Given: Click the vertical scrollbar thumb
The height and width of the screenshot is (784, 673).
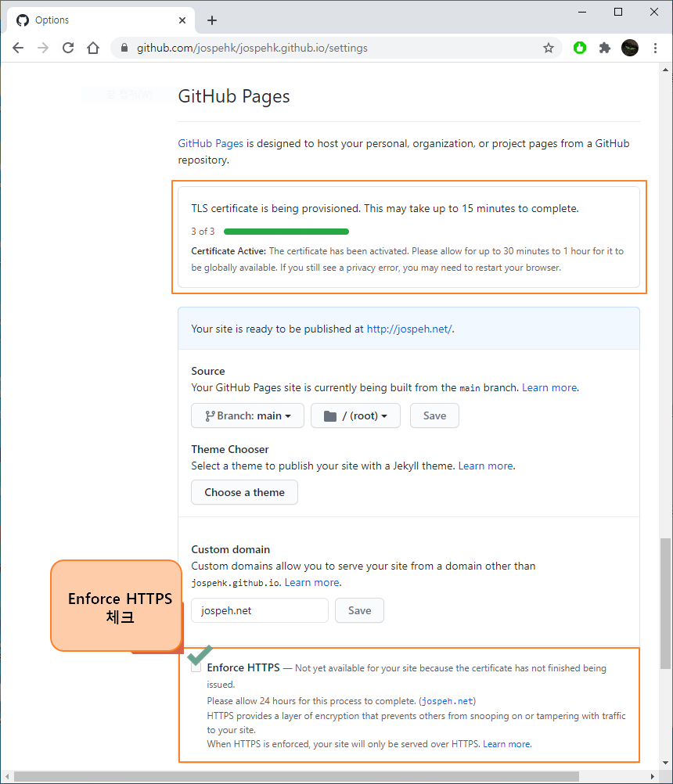Looking at the screenshot, I should click(x=665, y=603).
